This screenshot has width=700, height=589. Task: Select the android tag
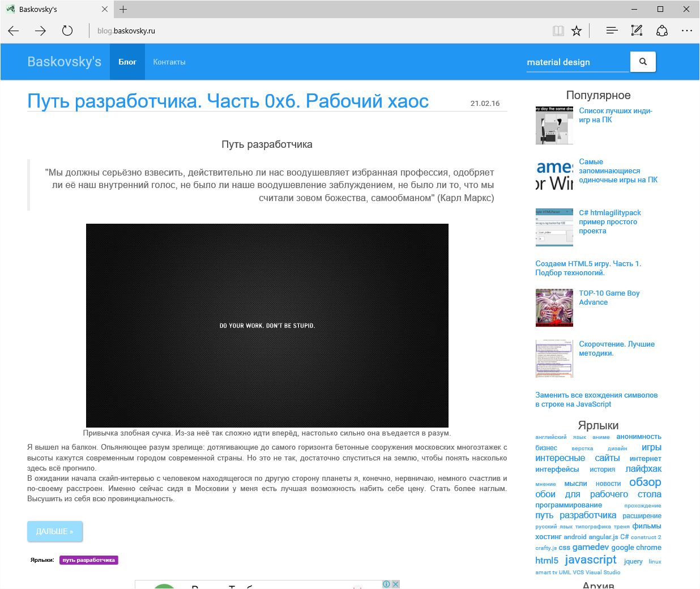click(575, 537)
